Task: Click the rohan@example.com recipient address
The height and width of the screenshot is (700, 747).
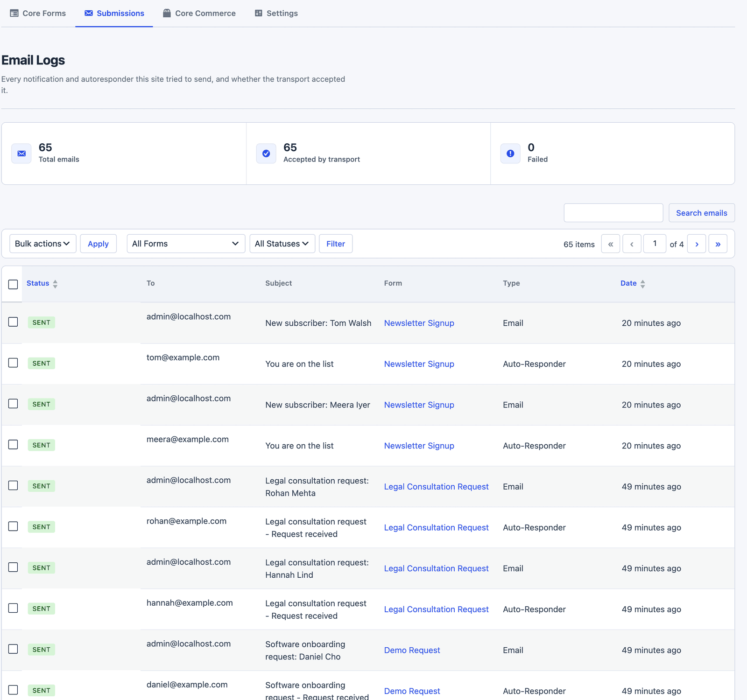Action: [186, 521]
